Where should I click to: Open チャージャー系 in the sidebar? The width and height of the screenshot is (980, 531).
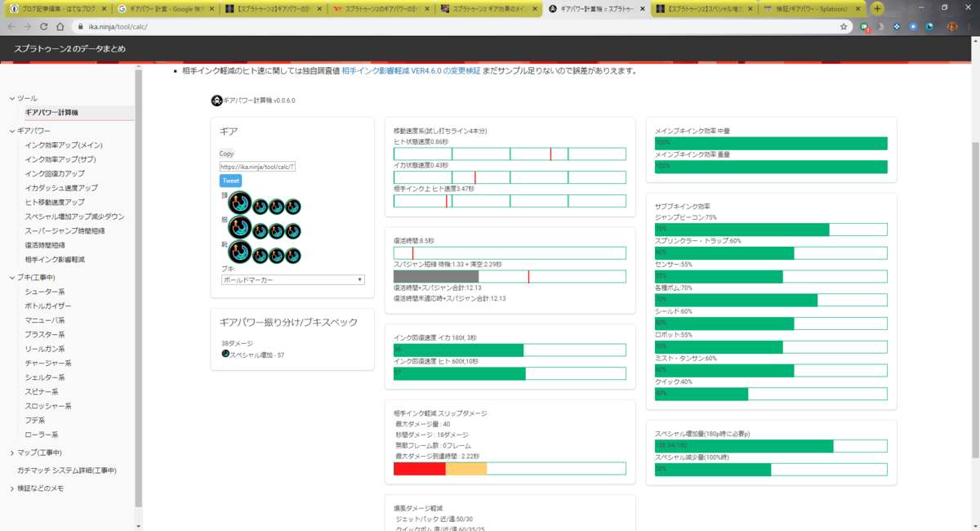[48, 363]
